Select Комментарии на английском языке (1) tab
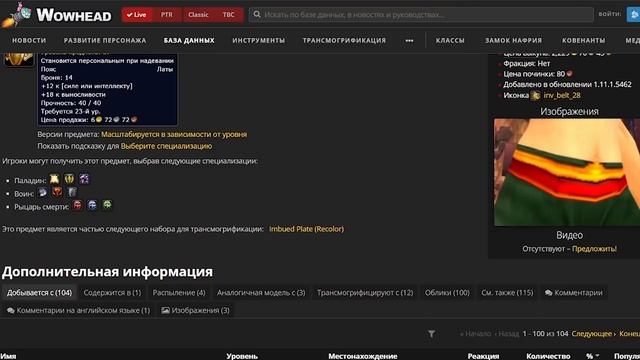This screenshot has width=640, height=360. point(78,311)
